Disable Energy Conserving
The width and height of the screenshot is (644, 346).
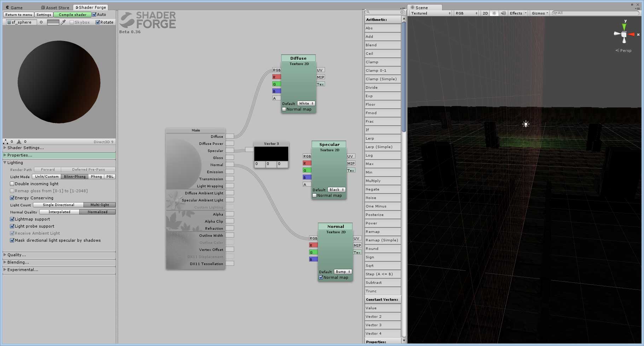[x=12, y=198]
